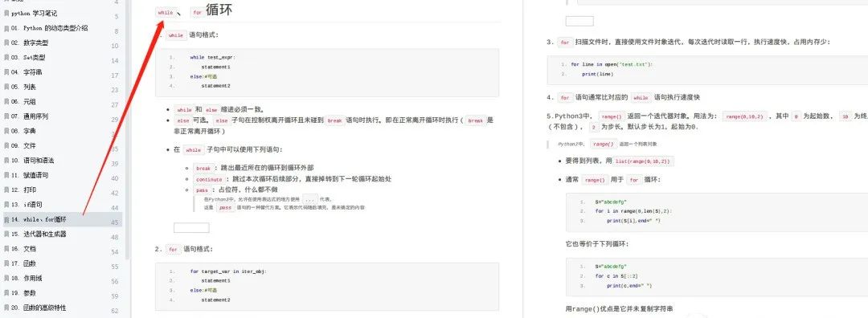Click the code line for target_var in iter_obj:
868x318 pixels.
(x=228, y=271)
